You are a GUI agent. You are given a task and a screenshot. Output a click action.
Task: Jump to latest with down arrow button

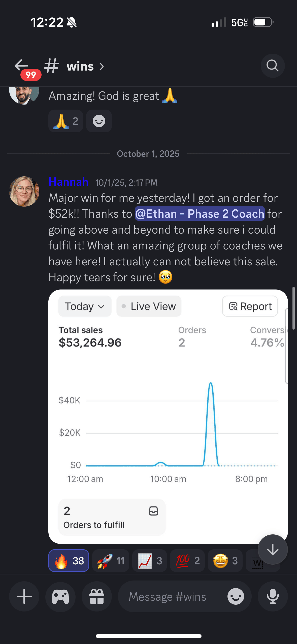coord(273,550)
